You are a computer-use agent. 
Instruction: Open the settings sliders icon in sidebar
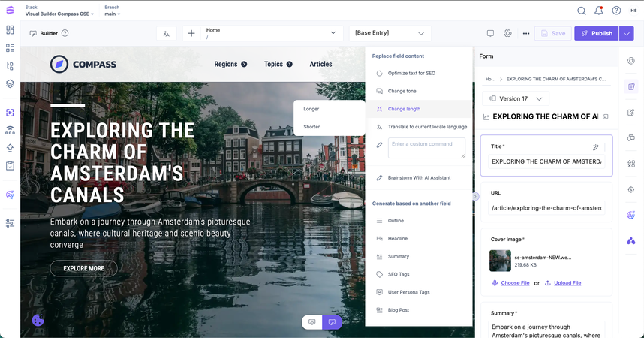(10, 223)
